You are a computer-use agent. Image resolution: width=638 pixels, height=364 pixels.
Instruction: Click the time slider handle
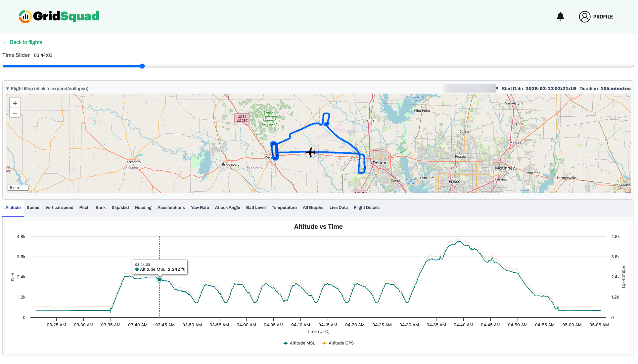click(x=142, y=66)
